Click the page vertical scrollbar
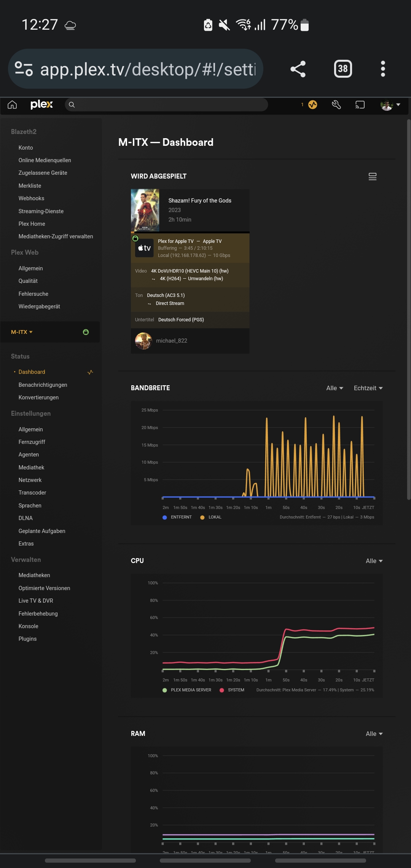Image resolution: width=411 pixels, height=868 pixels. point(409,309)
